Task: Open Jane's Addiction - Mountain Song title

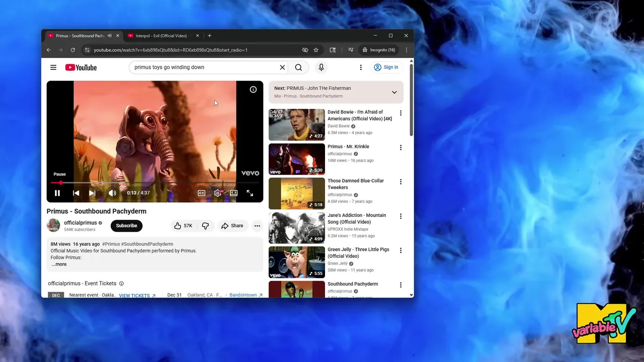Action: [x=357, y=219]
